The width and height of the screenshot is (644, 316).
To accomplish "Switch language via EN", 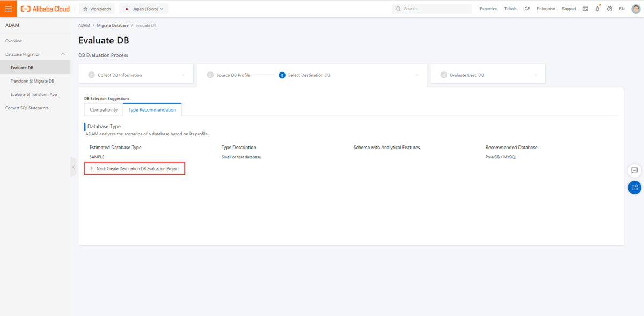I will tap(622, 9).
